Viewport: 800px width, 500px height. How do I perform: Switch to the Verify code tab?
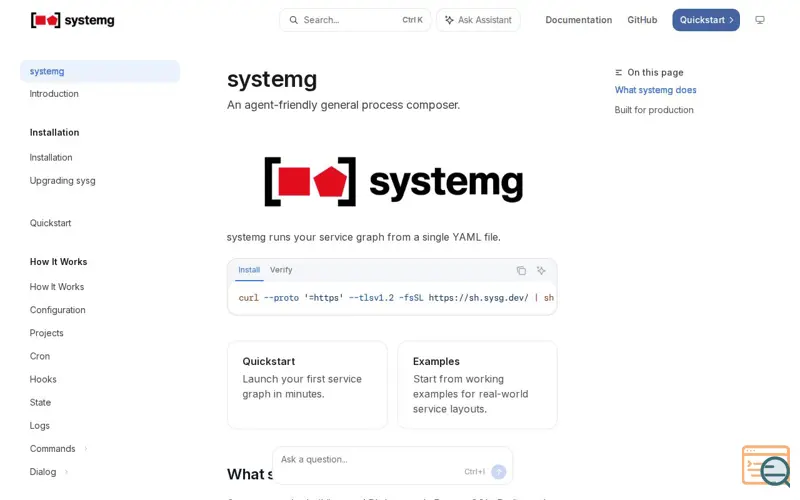point(281,270)
